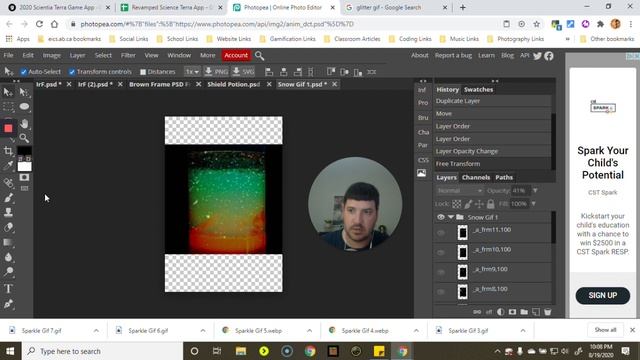Screen dimensions: 640x360
Task: Open the Layer menu
Action: tap(77, 56)
